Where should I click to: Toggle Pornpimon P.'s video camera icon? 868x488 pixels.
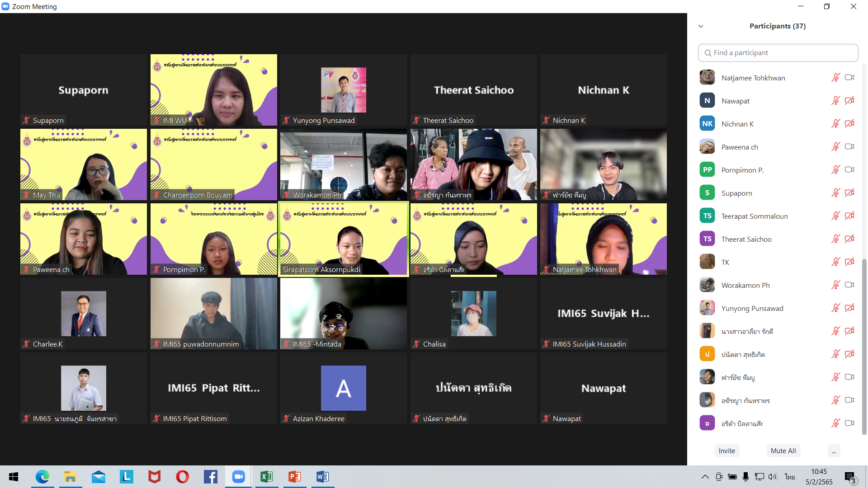[849, 170]
